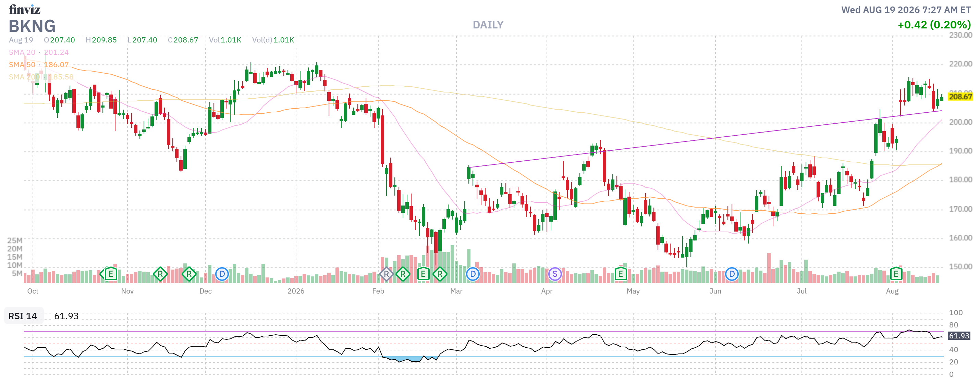Click the green R marker just before March
Viewport: 980px width, 385px height.
click(440, 274)
